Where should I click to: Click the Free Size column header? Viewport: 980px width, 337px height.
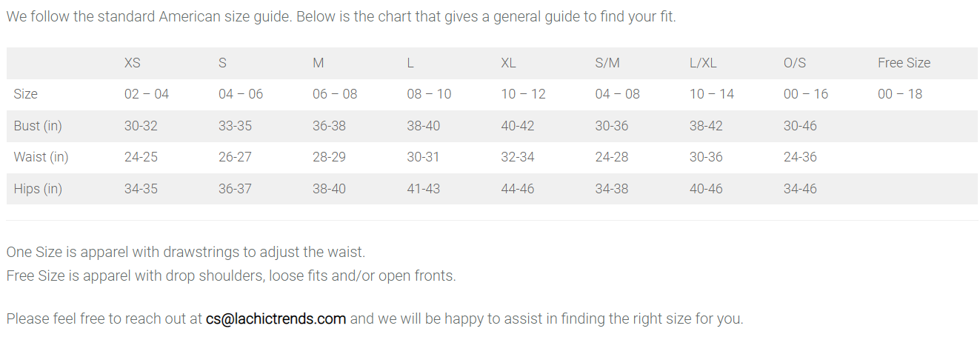click(x=904, y=63)
